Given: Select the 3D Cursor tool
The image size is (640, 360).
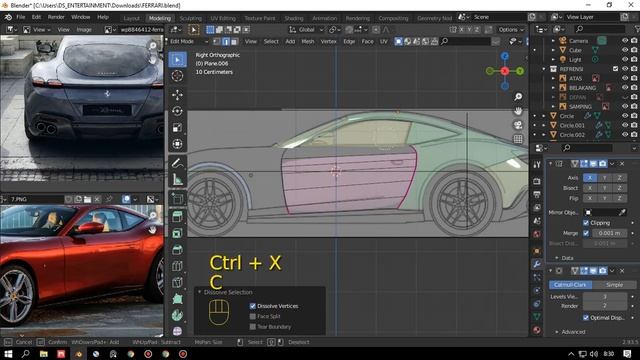Looking at the screenshot, I should (x=177, y=76).
